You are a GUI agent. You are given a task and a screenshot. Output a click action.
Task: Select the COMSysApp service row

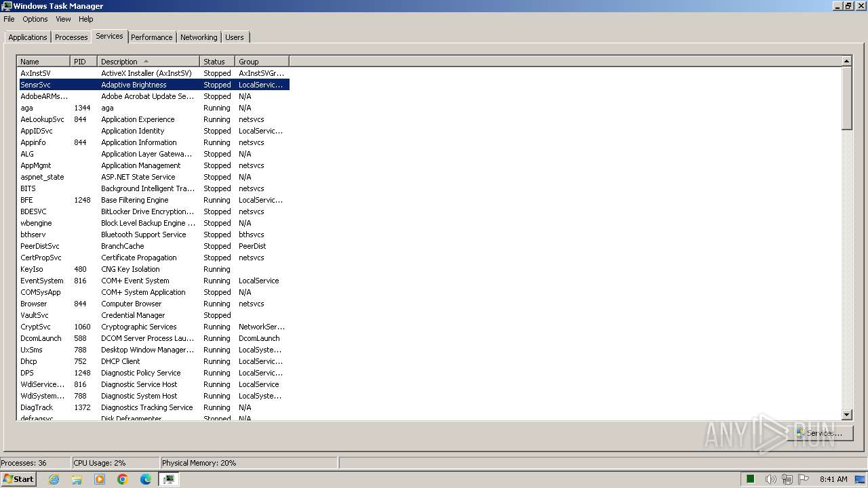coord(154,292)
